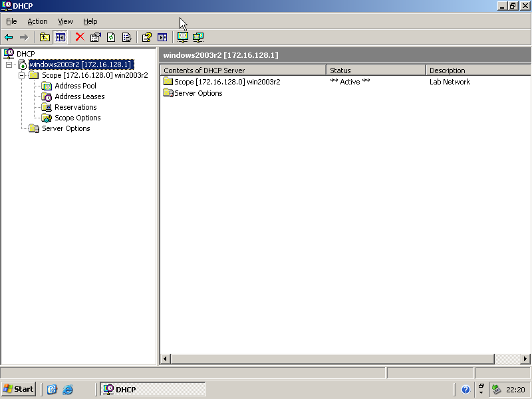The width and height of the screenshot is (532, 399).
Task: Click the Help question mark toolbar icon
Action: click(x=147, y=37)
